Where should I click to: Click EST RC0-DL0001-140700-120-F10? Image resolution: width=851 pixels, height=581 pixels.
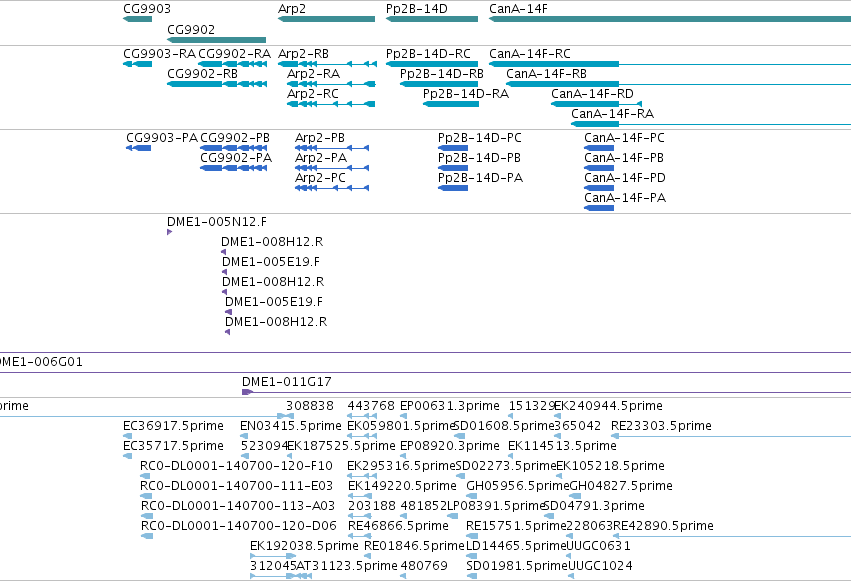pyautogui.click(x=146, y=476)
